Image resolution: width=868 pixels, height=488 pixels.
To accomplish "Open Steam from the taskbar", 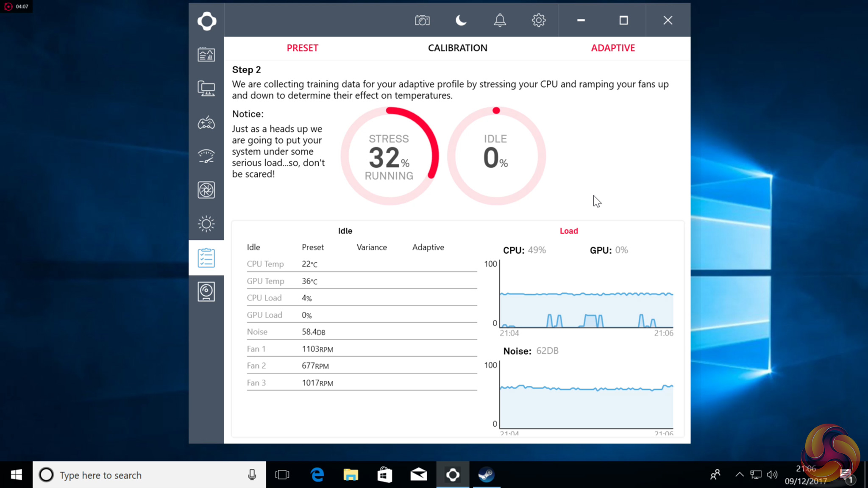I will click(486, 475).
